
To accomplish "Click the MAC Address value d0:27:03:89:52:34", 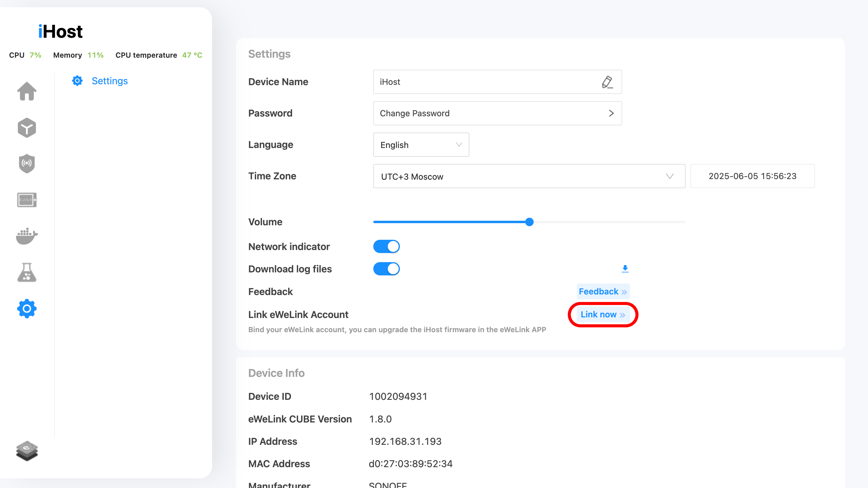I will 411,464.
